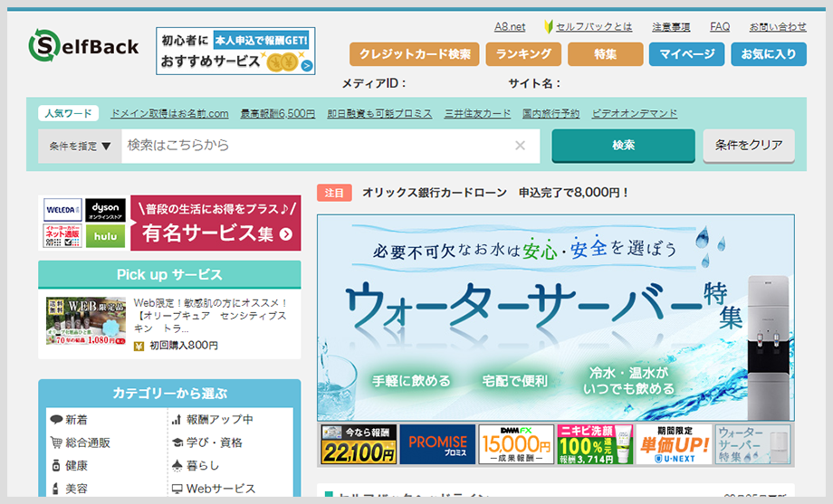Select the 美容 category
833x504 pixels.
69,489
